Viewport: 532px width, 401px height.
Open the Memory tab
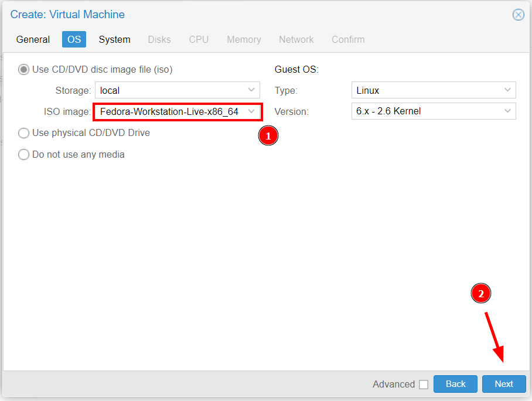[244, 39]
